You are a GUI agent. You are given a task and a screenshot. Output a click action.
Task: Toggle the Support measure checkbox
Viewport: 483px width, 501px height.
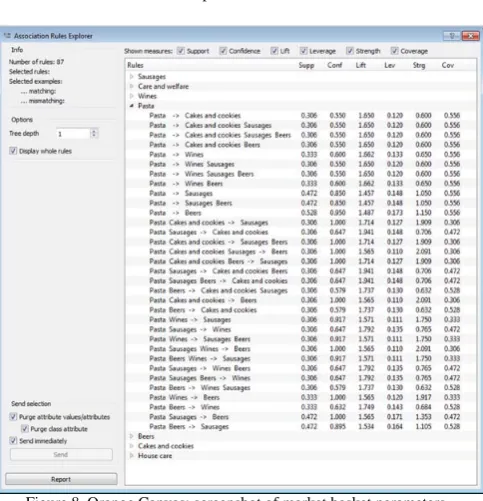[x=181, y=51]
